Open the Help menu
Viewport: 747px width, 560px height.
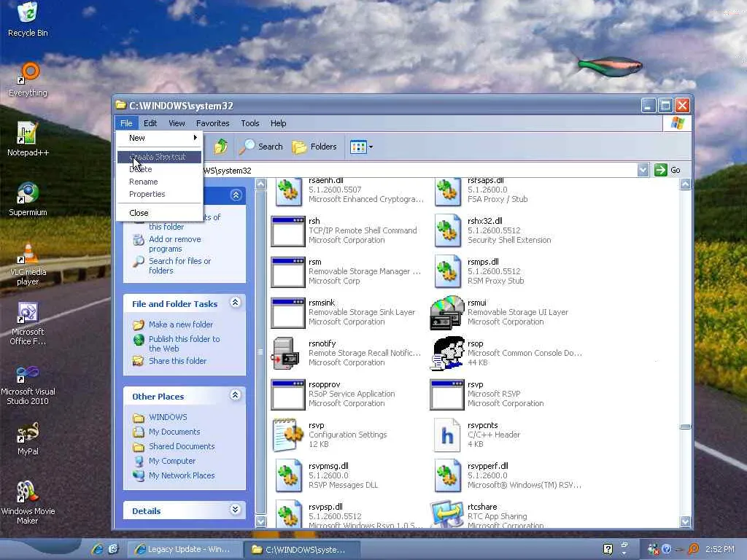pyautogui.click(x=278, y=123)
